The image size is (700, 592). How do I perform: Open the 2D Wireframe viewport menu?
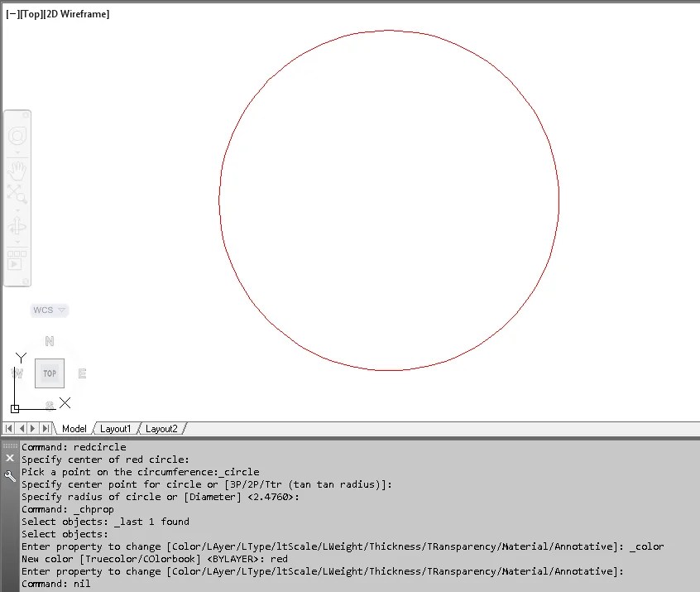(x=76, y=13)
